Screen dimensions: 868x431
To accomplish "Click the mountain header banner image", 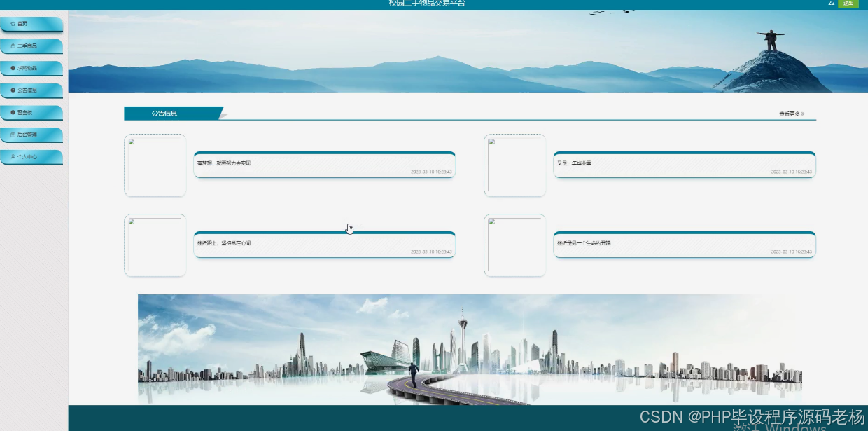I will click(x=468, y=51).
